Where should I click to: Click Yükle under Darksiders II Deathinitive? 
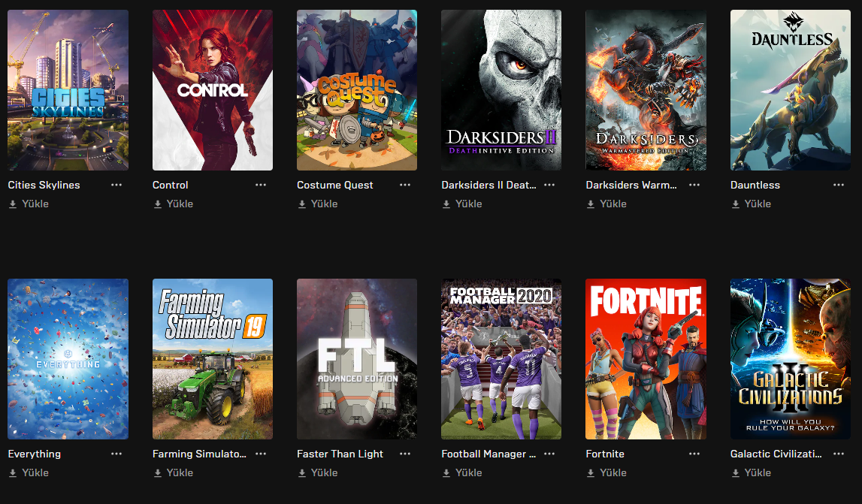tap(462, 204)
